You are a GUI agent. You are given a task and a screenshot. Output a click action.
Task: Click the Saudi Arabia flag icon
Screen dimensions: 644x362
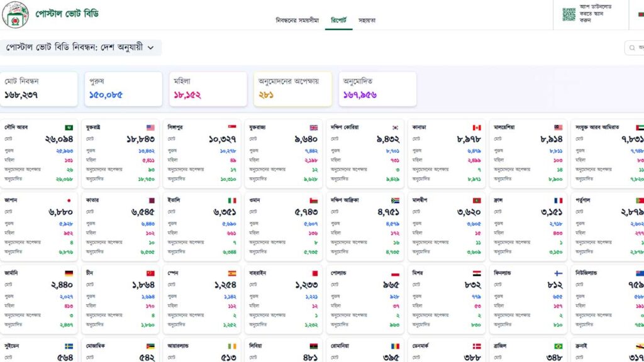click(69, 128)
